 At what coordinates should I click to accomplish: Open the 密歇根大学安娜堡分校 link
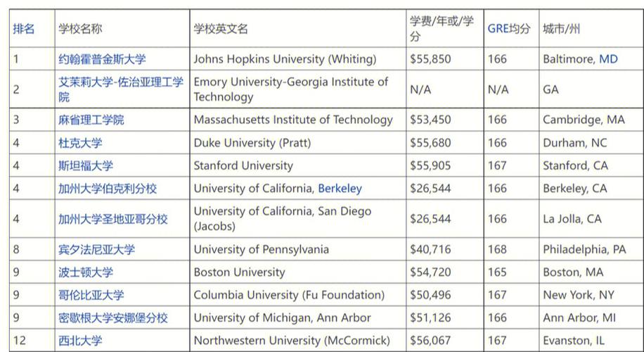click(112, 318)
